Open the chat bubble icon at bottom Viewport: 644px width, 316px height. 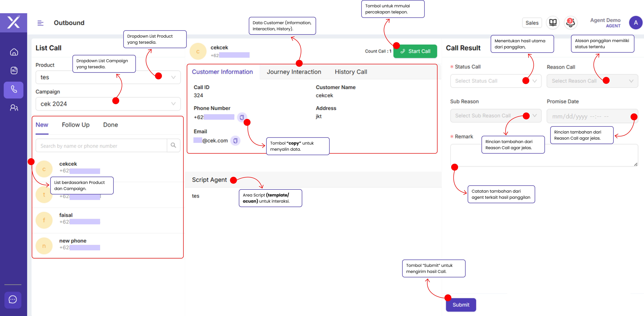[13, 300]
